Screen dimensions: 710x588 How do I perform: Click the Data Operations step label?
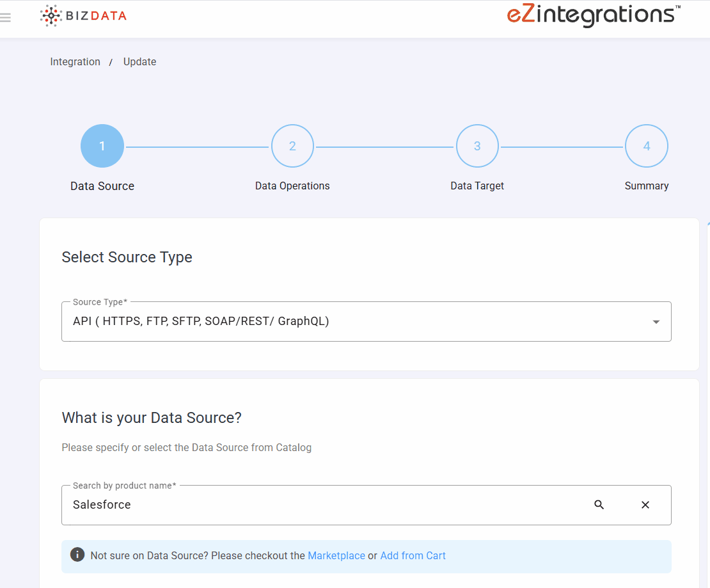click(x=292, y=186)
